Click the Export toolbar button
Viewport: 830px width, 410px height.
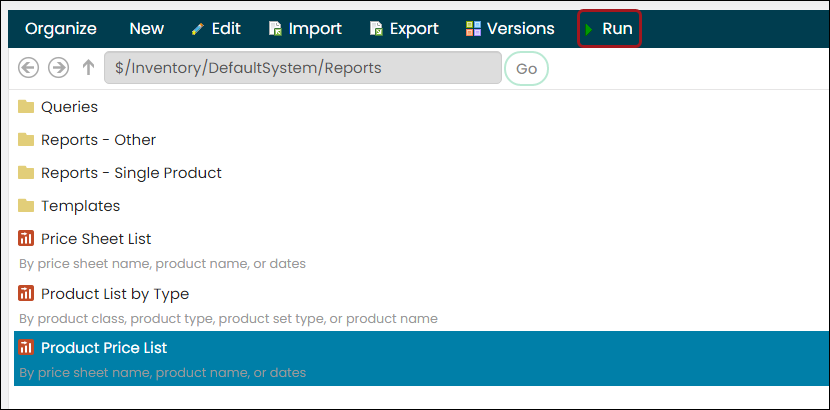coord(404,29)
